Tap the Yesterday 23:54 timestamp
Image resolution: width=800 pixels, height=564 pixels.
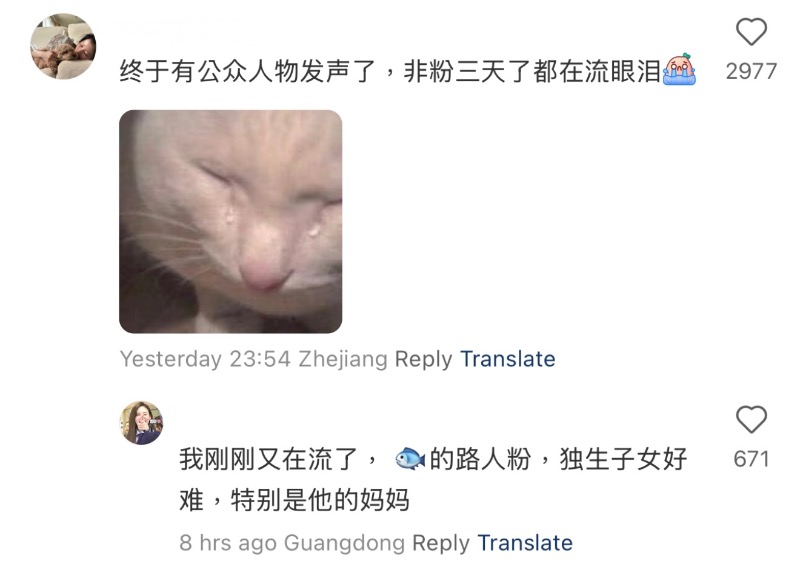coord(205,359)
